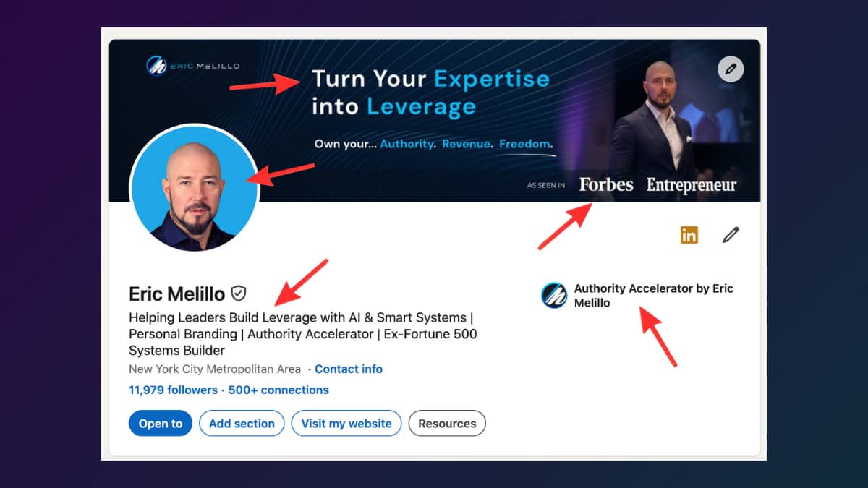Viewport: 868px width, 488px height.
Task: View the 500+ connections link
Action: click(278, 390)
